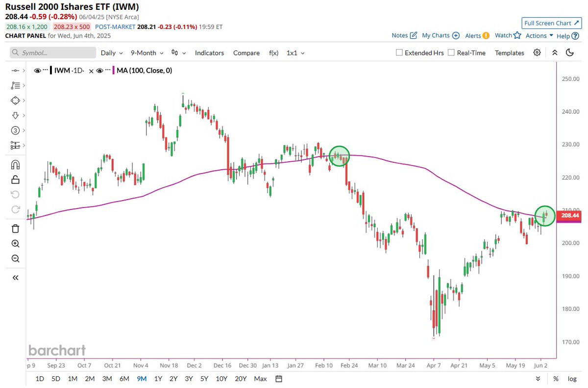Open the custom date range calendar
Screen dimensions: 588x388
279,379
